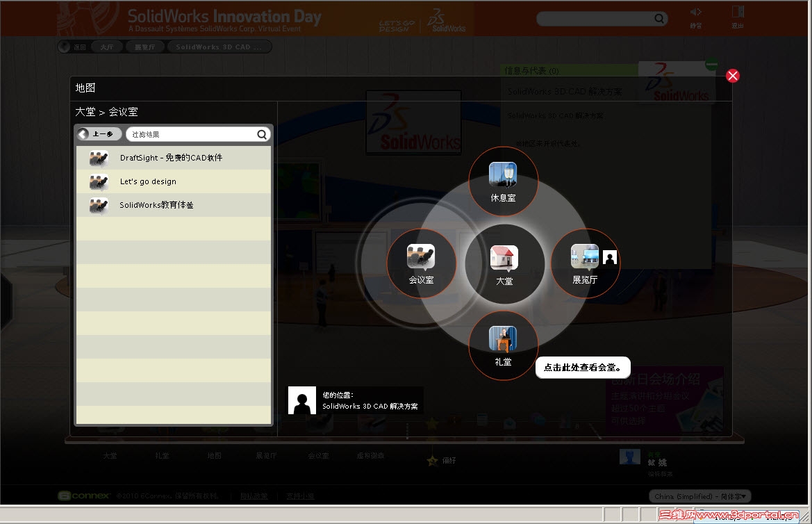This screenshot has height=524, width=812.
Task: Select the Let's go design row
Action: pos(174,181)
